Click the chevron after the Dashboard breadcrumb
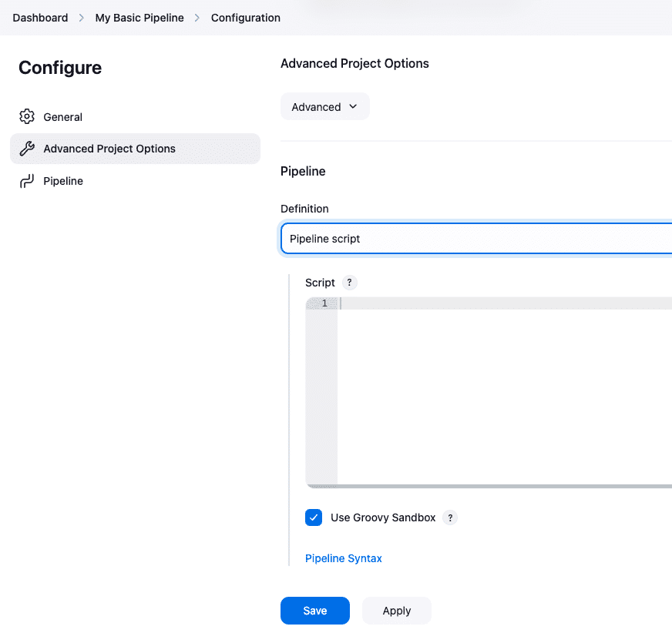 click(x=82, y=18)
